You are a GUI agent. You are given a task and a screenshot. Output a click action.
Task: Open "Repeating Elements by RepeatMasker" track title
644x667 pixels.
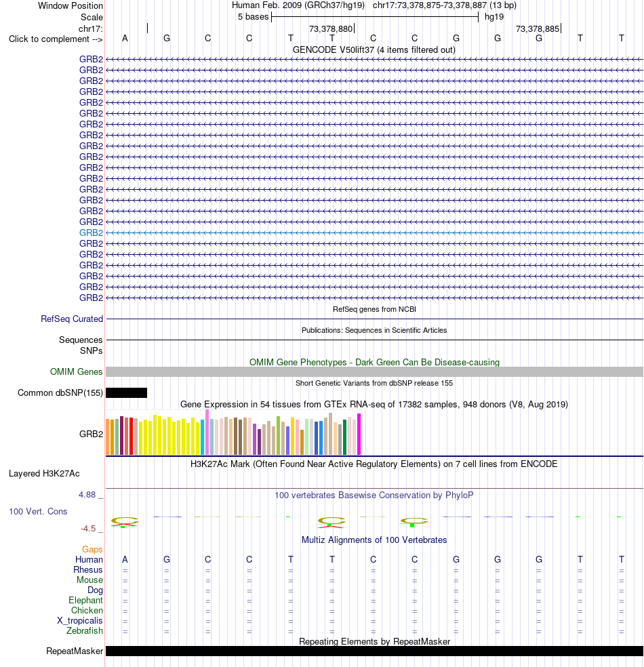(374, 641)
